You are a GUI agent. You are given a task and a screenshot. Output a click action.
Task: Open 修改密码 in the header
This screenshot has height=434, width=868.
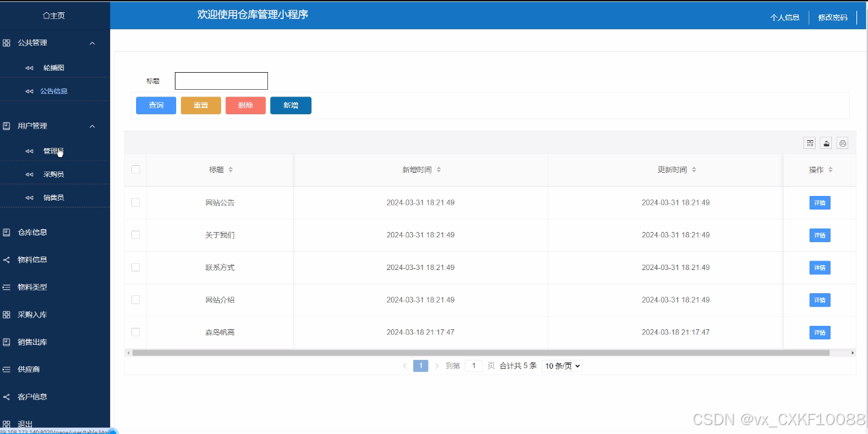pos(833,18)
